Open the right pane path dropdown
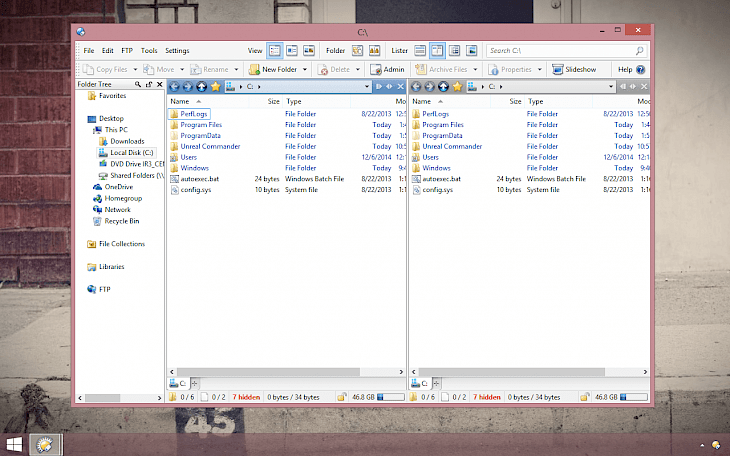The height and width of the screenshot is (456, 730). [611, 86]
